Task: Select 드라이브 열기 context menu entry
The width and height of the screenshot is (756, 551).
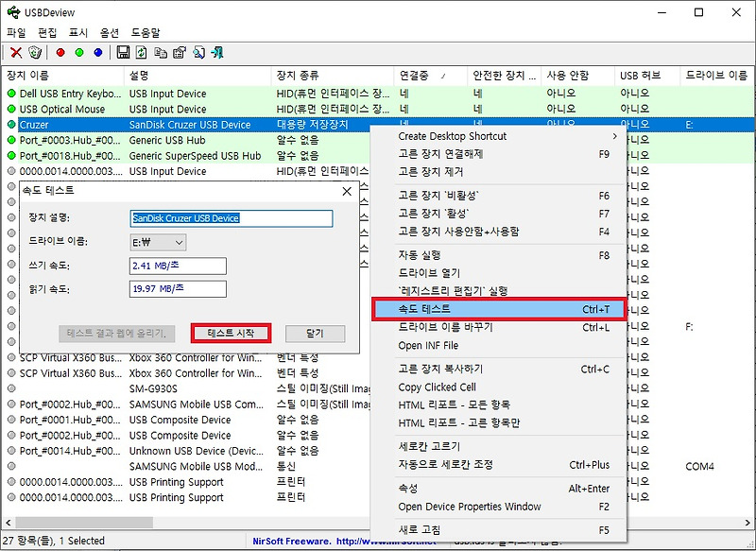Action: tap(499, 273)
